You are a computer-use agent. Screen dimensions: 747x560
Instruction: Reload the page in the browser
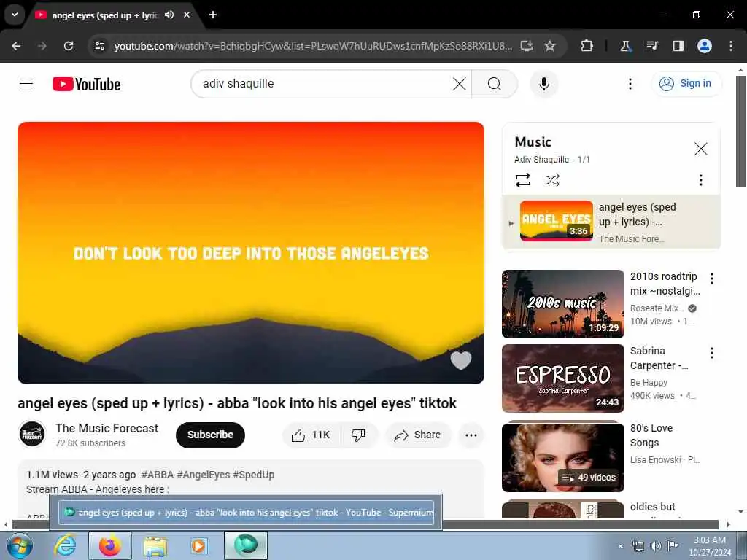[69, 46]
